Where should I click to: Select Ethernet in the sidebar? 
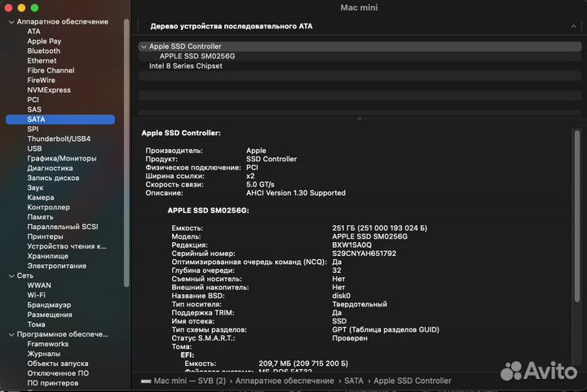pyautogui.click(x=42, y=60)
